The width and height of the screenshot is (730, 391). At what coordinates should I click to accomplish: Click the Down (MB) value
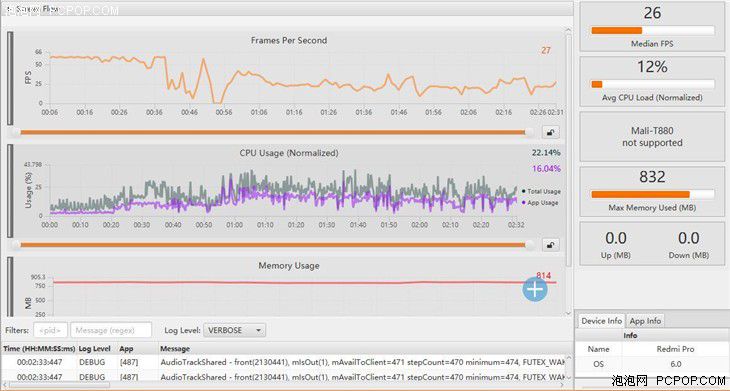(689, 238)
